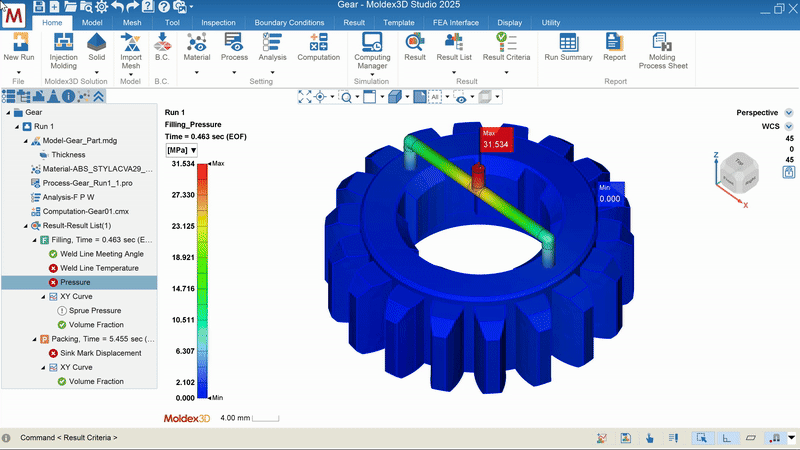Toggle the All selection filter button
Viewport: 800px width, 450px height.
[435, 97]
